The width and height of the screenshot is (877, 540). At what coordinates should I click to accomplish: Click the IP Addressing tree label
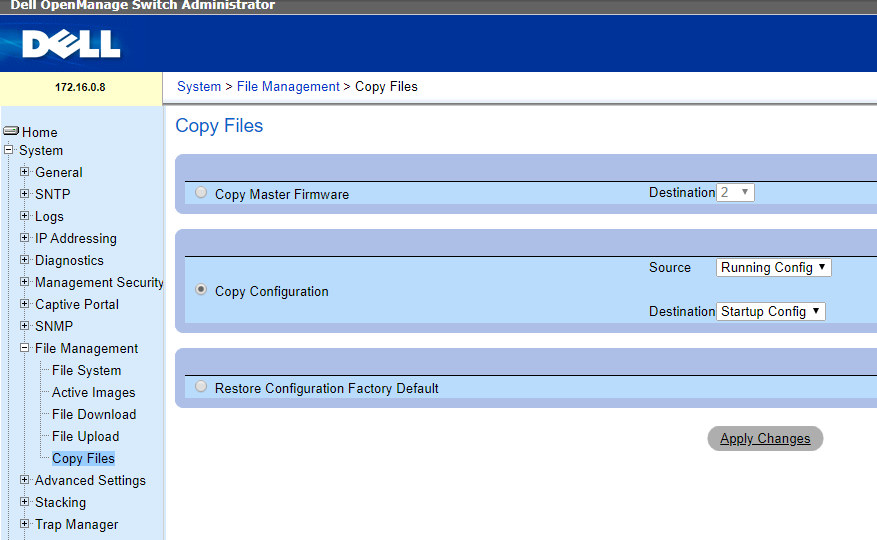(76, 238)
